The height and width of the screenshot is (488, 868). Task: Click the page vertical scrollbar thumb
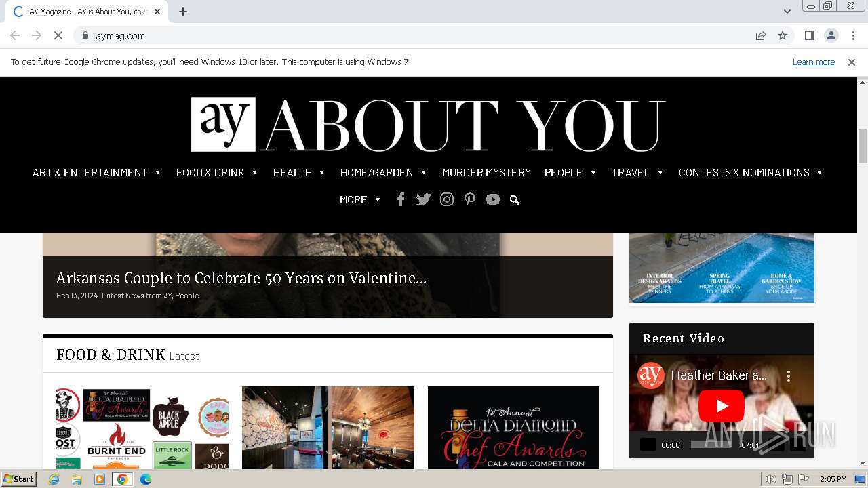pyautogui.click(x=863, y=146)
